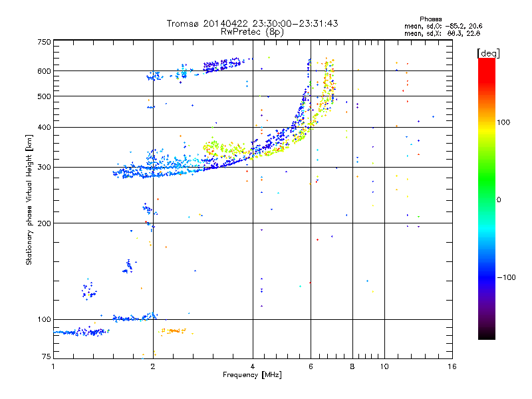Image resolution: width=532 pixels, height=399 pixels.
Task: Click the x-axis tick label '10'
Action: click(x=384, y=367)
